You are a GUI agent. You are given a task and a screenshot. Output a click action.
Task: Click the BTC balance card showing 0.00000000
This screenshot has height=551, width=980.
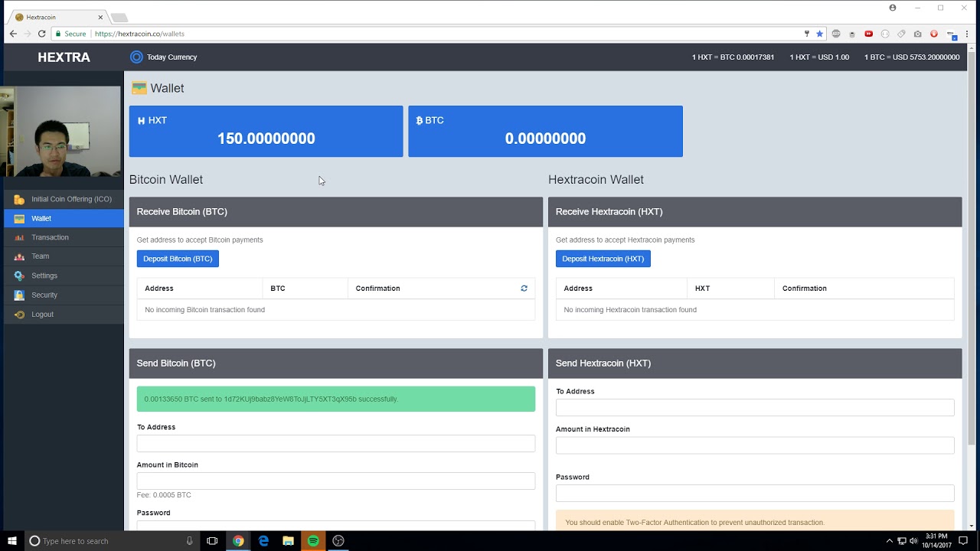point(545,132)
